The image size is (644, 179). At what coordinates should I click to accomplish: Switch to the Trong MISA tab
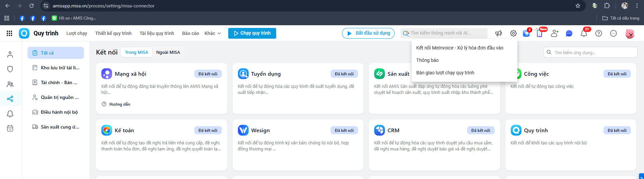pos(137,52)
